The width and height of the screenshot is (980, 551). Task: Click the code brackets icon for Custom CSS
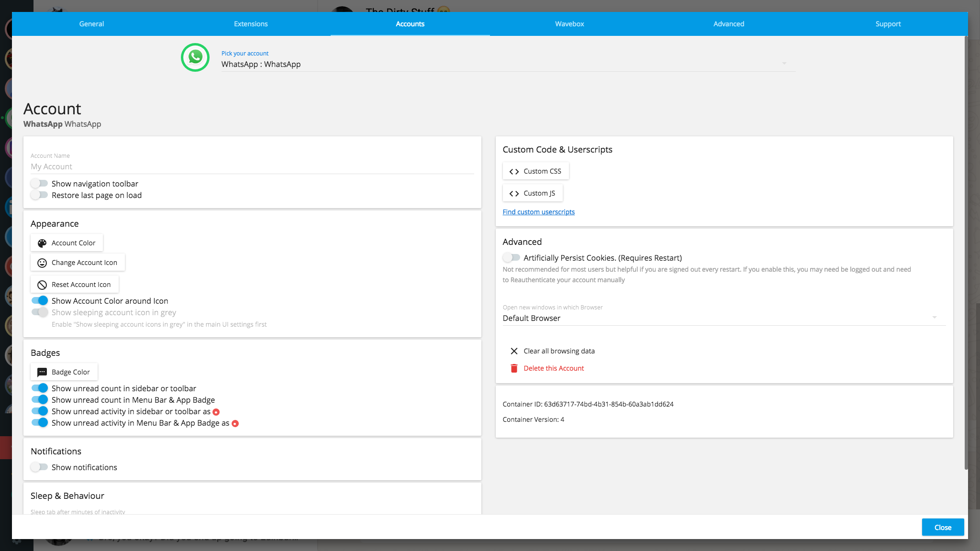[514, 171]
